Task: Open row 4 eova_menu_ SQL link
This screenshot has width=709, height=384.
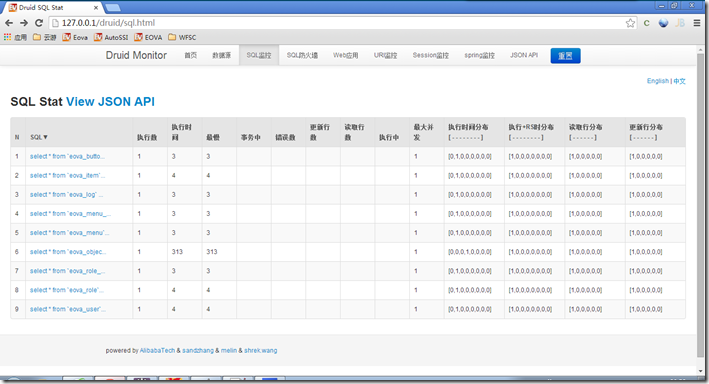Action: coord(71,213)
